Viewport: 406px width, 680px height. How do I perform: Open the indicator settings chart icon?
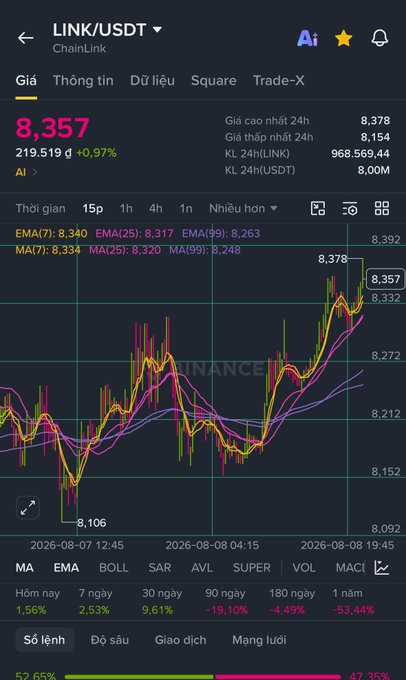click(382, 568)
